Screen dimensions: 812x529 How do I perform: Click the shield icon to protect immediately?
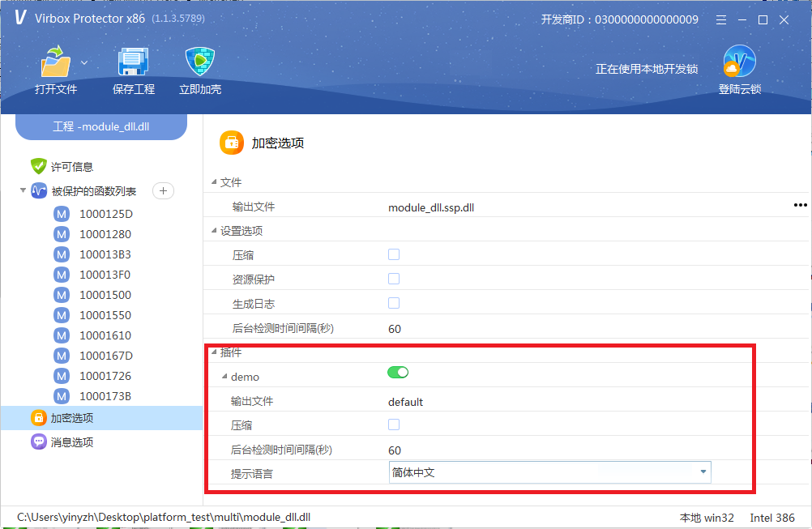click(x=200, y=62)
